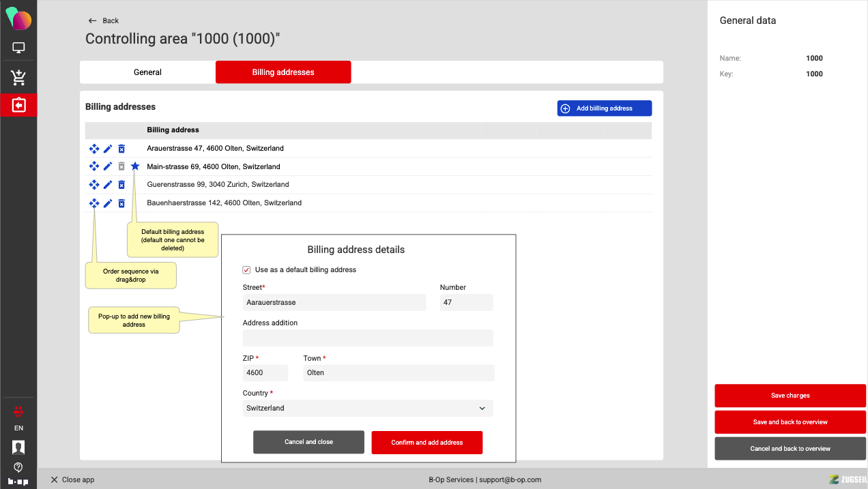Click the monitor icon in left sidebar
This screenshot has width=868, height=489.
coord(18,48)
